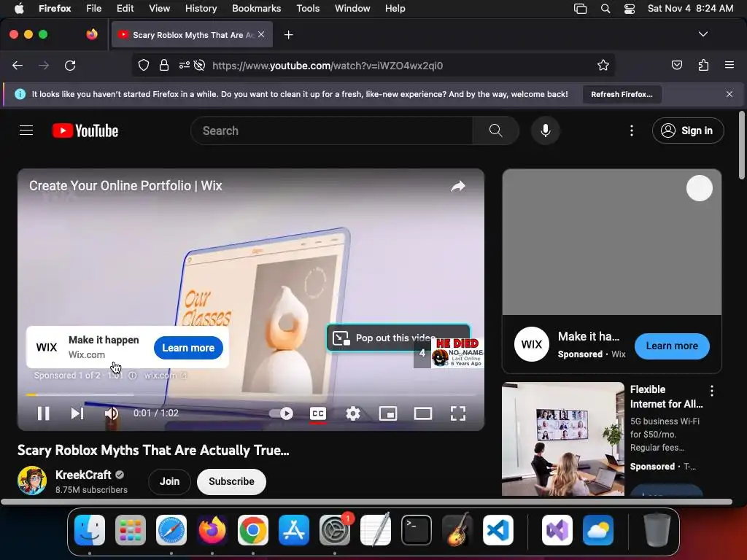
Task: View site security padlock info
Action: (x=164, y=65)
